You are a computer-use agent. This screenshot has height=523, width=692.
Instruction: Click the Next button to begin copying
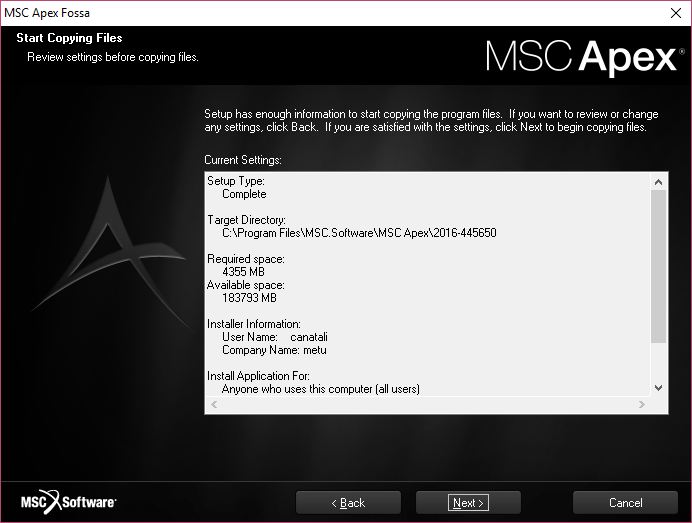pyautogui.click(x=468, y=502)
